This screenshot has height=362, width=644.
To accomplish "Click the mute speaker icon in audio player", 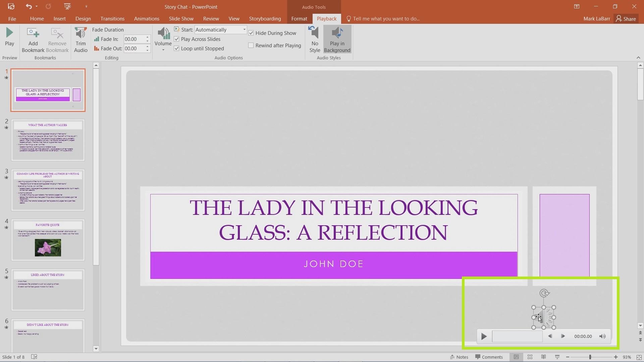I will pos(602,337).
